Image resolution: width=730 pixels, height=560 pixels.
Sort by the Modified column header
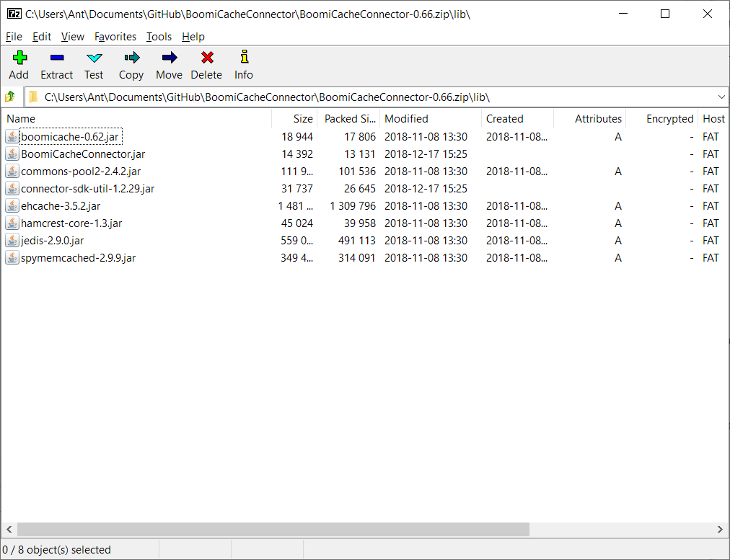pyautogui.click(x=431, y=119)
